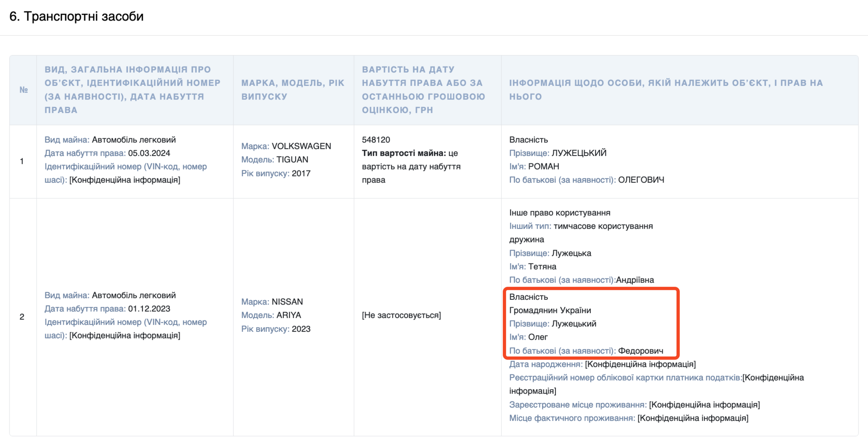
Task: Click the "[Не застосовується]" value cell
Action: tap(401, 315)
